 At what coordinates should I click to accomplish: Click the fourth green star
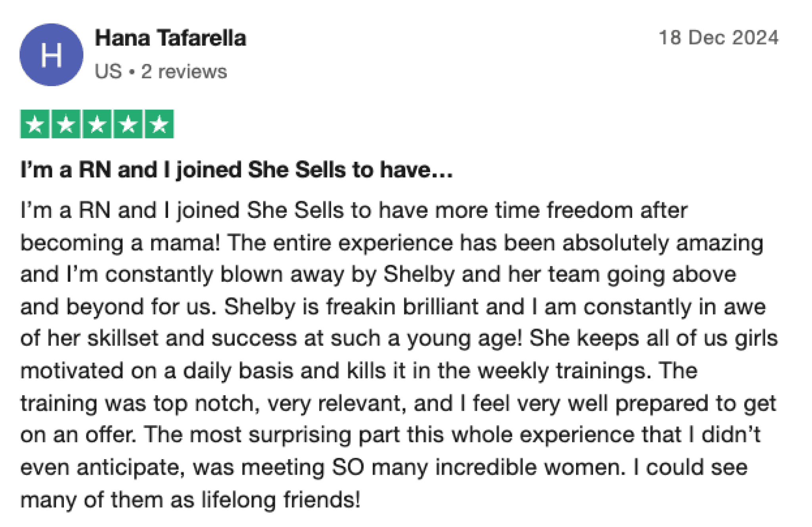click(x=128, y=124)
